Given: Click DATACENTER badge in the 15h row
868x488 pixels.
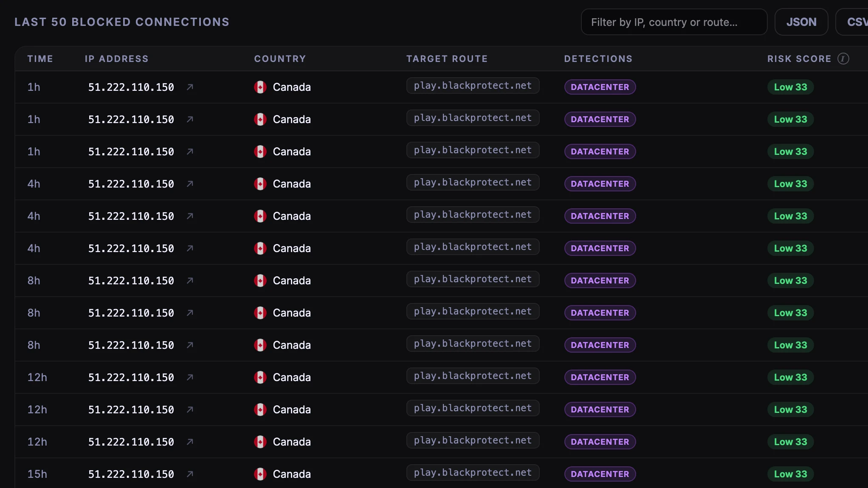Looking at the screenshot, I should pyautogui.click(x=600, y=474).
